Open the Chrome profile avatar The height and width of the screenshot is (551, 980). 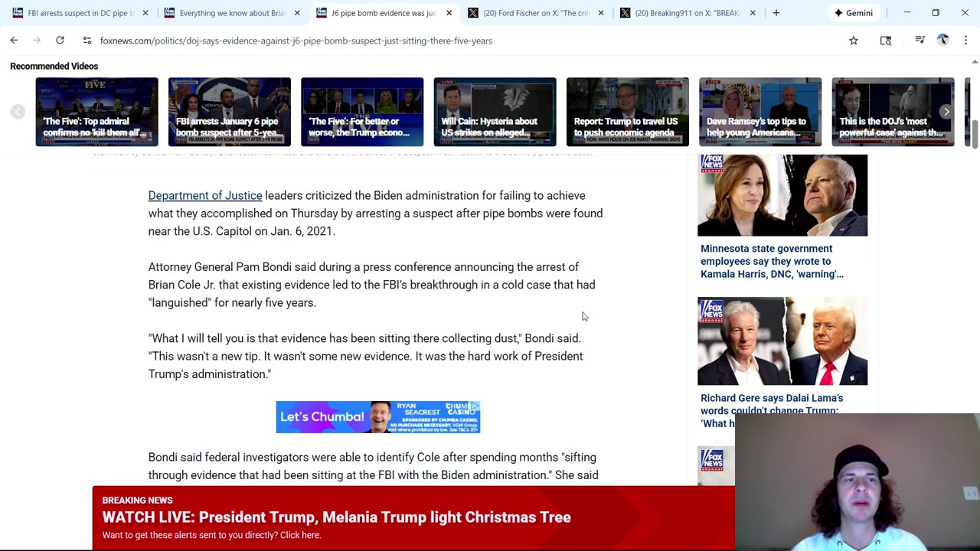click(943, 41)
